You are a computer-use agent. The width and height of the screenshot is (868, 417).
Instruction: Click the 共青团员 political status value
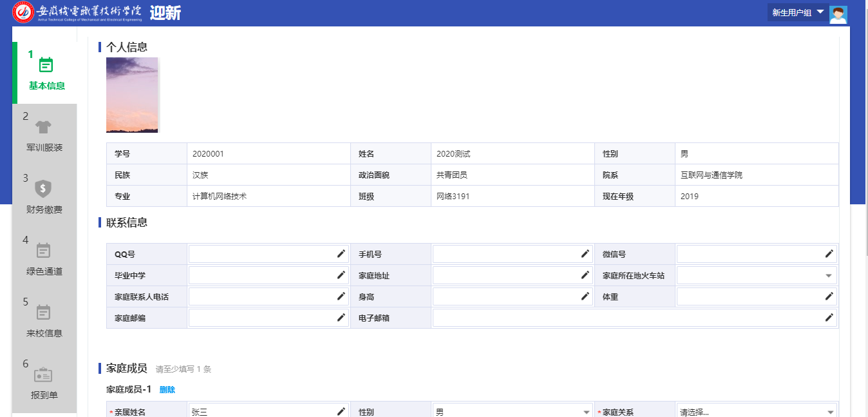[x=451, y=175]
